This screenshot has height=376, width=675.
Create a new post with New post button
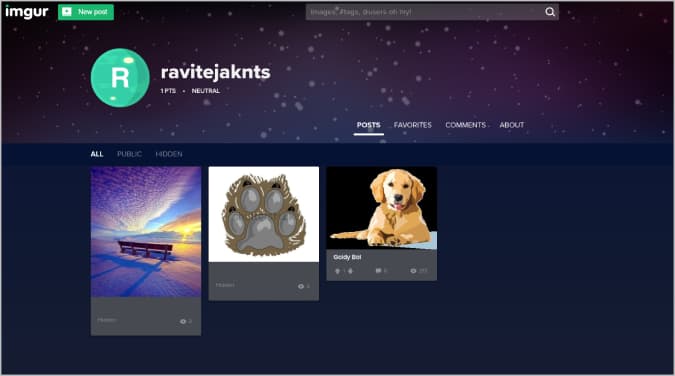(x=86, y=12)
